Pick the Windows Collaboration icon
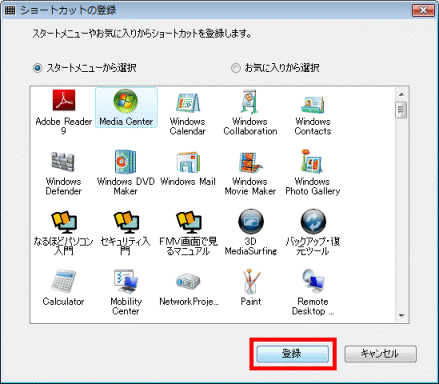The width and height of the screenshot is (439, 384). pyautogui.click(x=250, y=102)
